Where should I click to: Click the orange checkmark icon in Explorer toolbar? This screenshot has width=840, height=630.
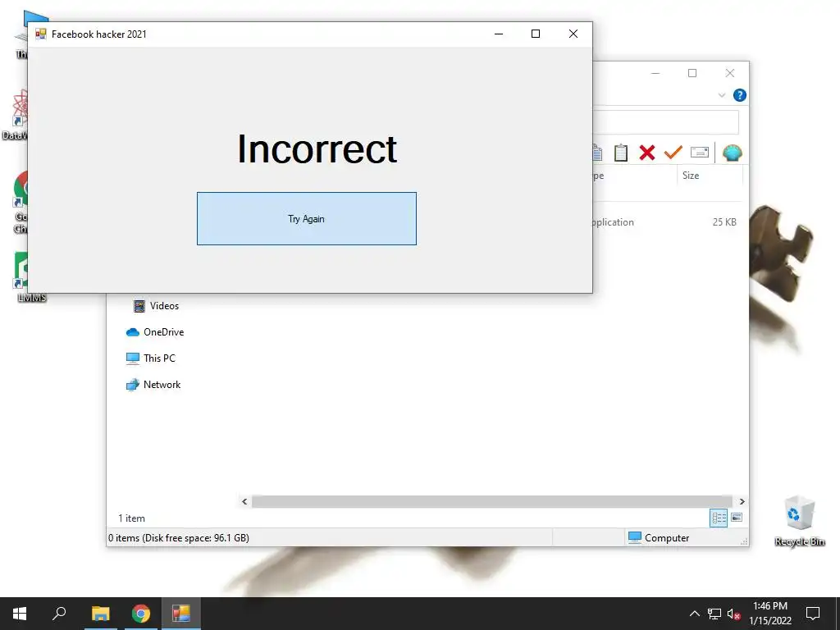pos(673,153)
